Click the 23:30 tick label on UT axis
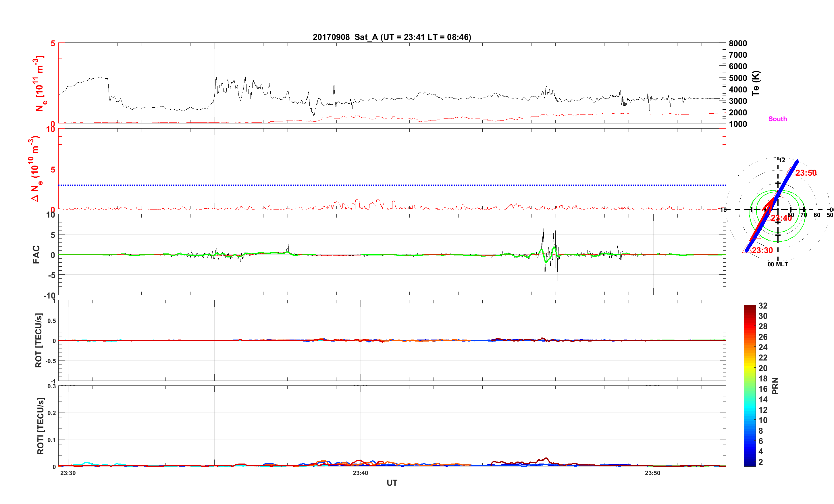Viewport: 834px width, 504px height. click(x=68, y=473)
